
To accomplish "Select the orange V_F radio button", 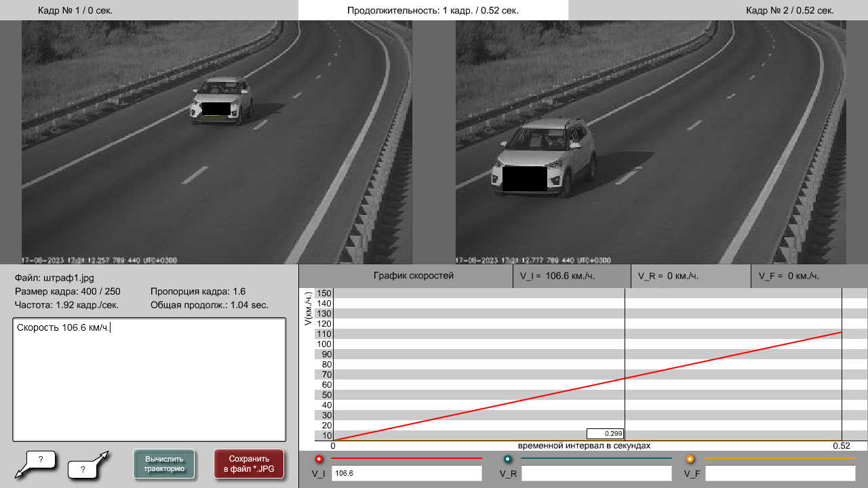I will pos(690,459).
